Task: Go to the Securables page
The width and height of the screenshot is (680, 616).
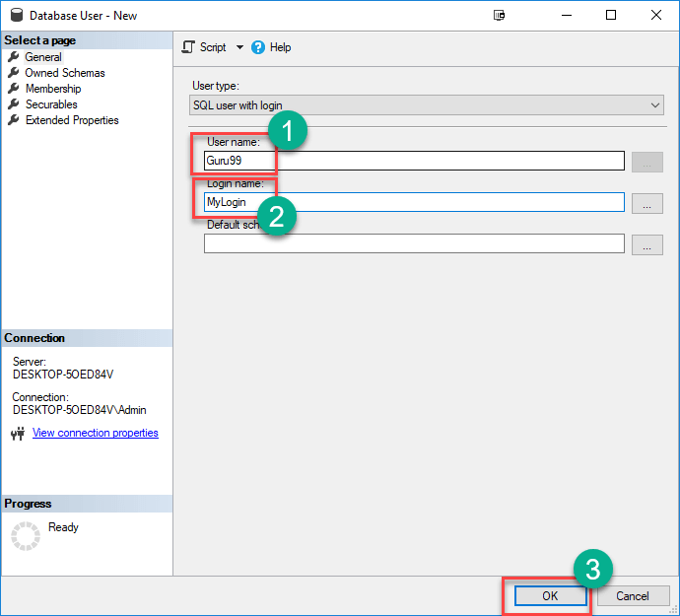Action: (x=51, y=104)
